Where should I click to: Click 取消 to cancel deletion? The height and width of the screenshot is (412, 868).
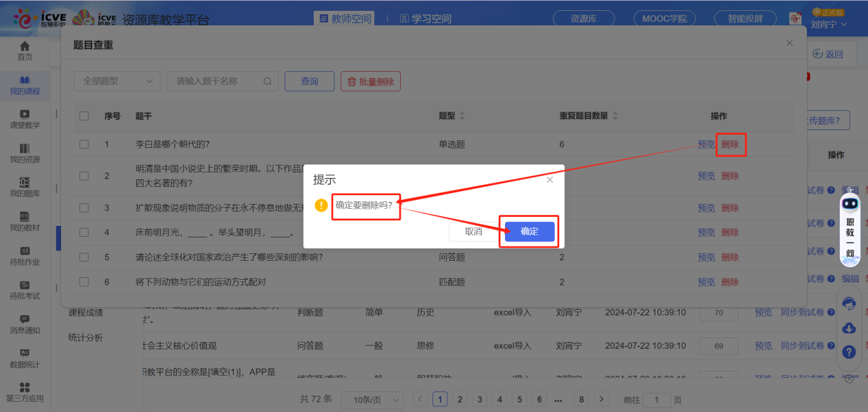473,231
